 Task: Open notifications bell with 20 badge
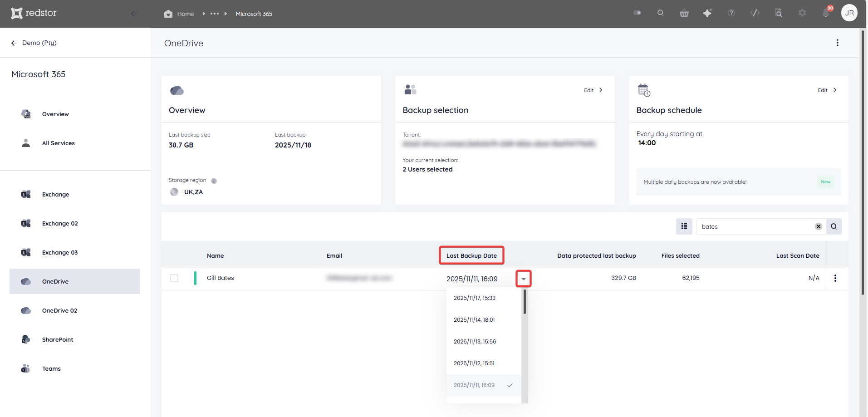click(827, 12)
